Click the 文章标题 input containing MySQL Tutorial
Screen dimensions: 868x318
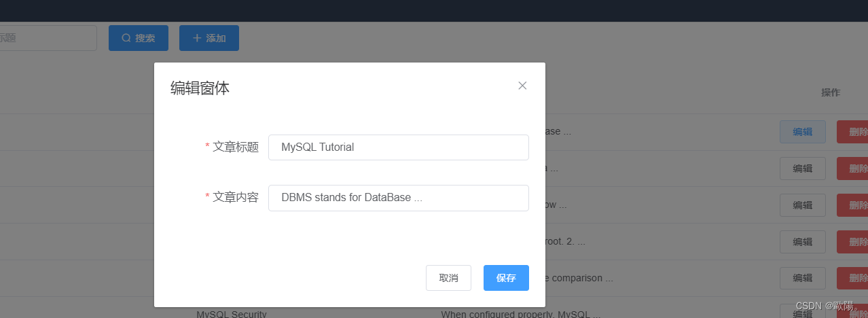point(398,147)
